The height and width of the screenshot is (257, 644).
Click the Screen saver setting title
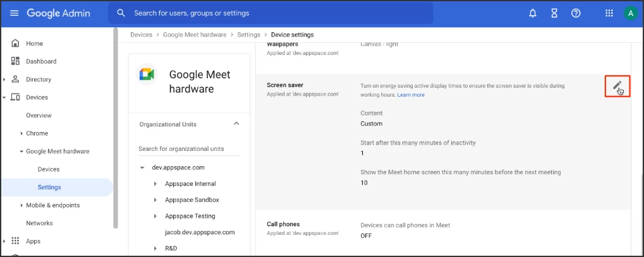click(284, 85)
